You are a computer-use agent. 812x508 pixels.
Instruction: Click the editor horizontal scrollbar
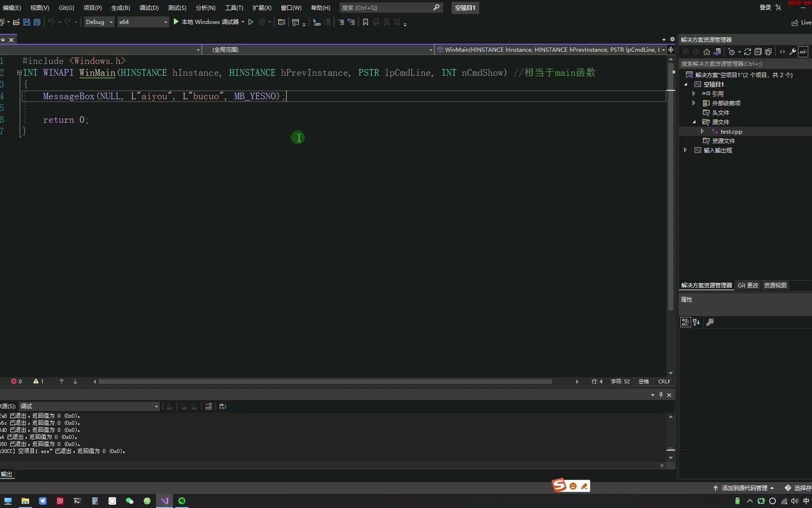coord(325,381)
